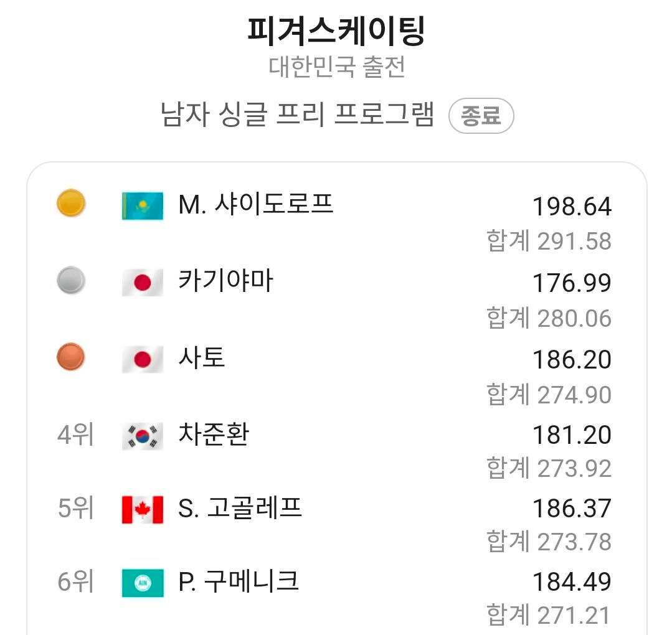This screenshot has height=635, width=672.
Task: Select athlete name 카기야마
Action: point(225,281)
